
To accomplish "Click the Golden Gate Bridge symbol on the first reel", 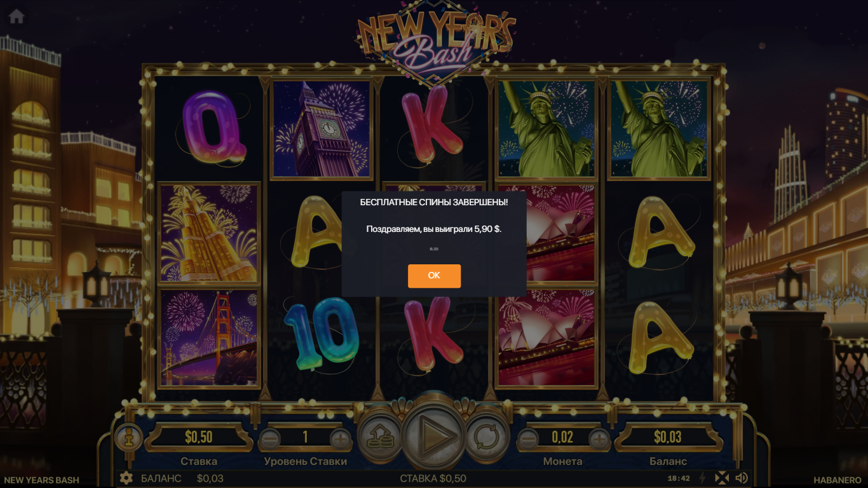I will (209, 338).
